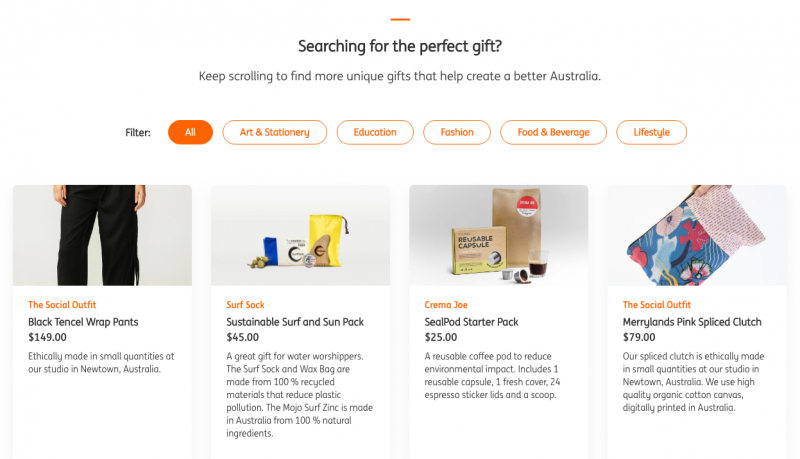Open Sustainable Surf and Sun Pack title
The image size is (800, 459).
[x=295, y=322]
